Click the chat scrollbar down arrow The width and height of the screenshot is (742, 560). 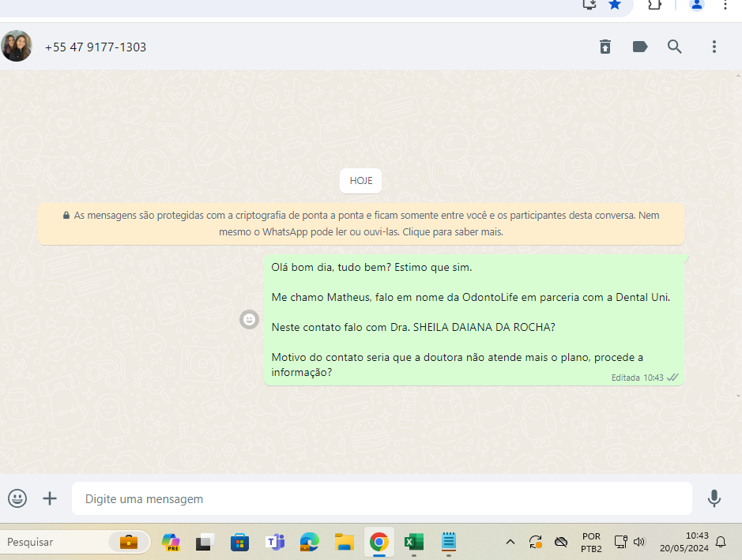738,397
